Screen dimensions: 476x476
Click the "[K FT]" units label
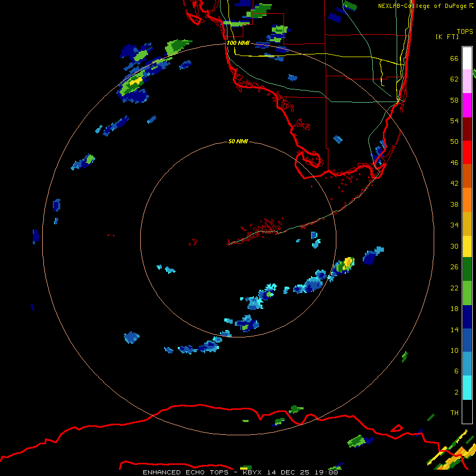(447, 36)
